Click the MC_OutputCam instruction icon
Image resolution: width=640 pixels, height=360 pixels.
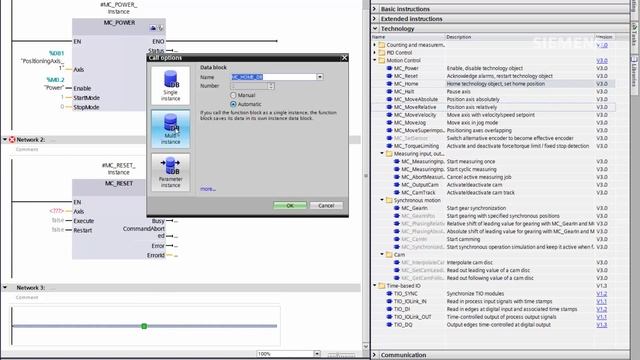point(397,184)
